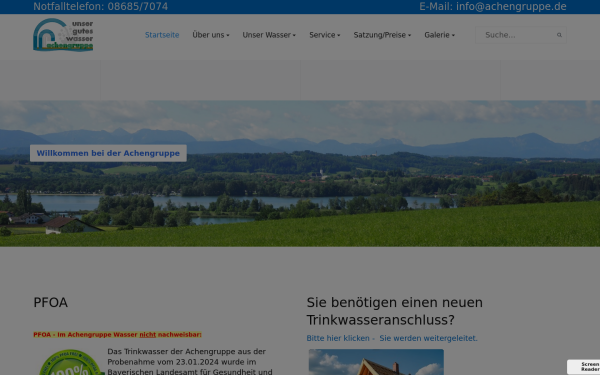
Task: Open the Service dropdown menu
Action: pos(324,35)
